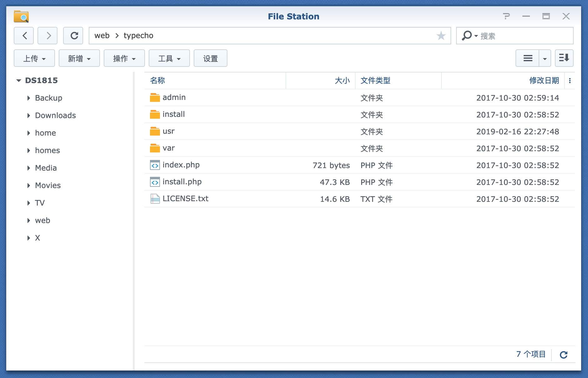Click inside the 搜索 search field
This screenshot has width=588, height=378.
pos(525,36)
